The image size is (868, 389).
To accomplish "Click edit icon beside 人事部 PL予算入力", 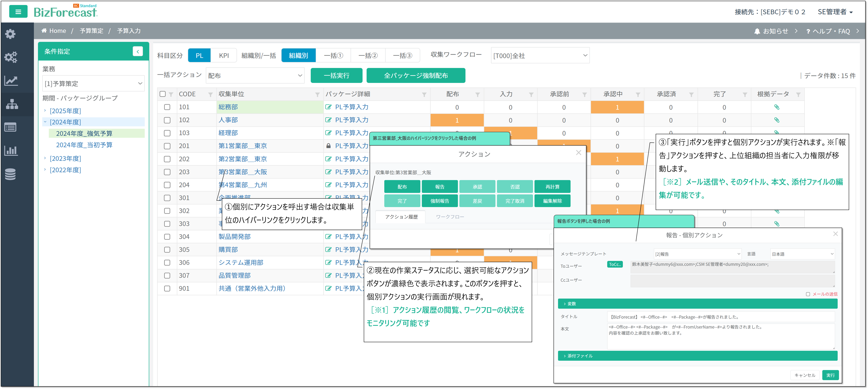I will click(x=328, y=120).
